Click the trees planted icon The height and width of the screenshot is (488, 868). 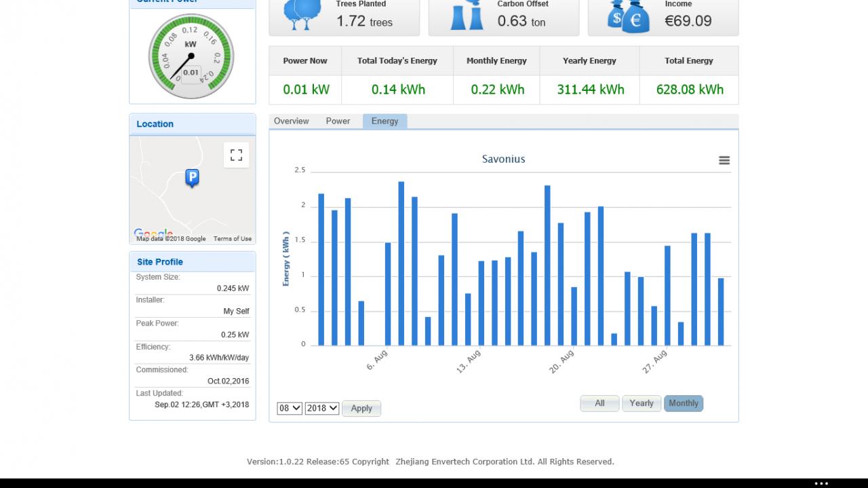point(302,15)
